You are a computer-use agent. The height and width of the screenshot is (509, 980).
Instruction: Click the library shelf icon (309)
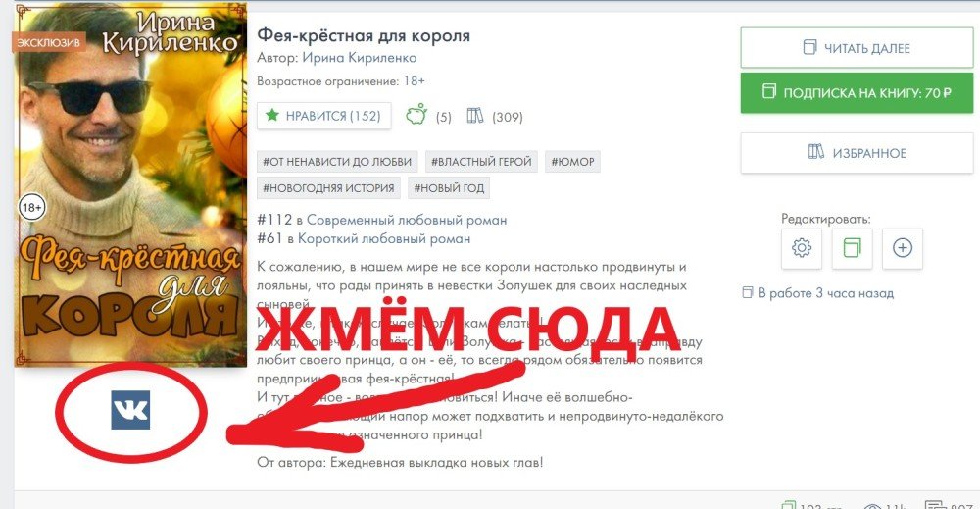[475, 116]
